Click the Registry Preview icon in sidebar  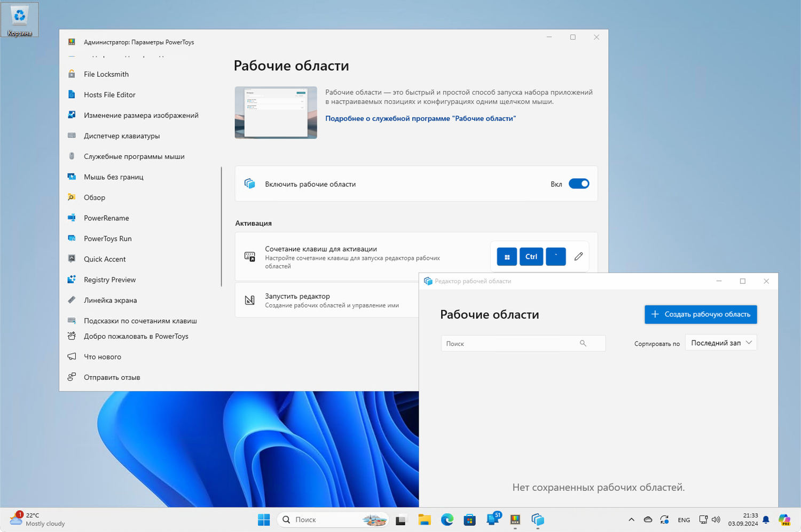[72, 280]
